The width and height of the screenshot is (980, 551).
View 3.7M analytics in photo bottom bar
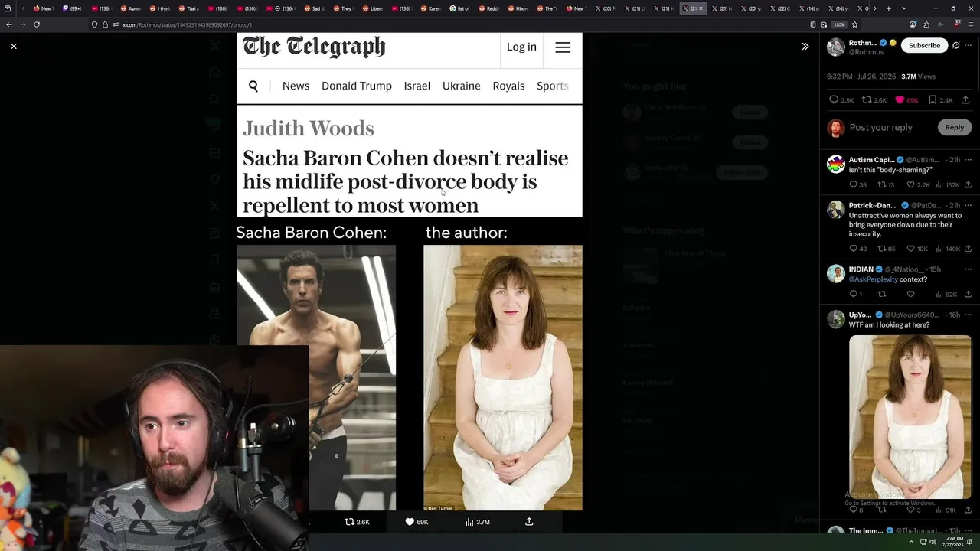click(477, 522)
